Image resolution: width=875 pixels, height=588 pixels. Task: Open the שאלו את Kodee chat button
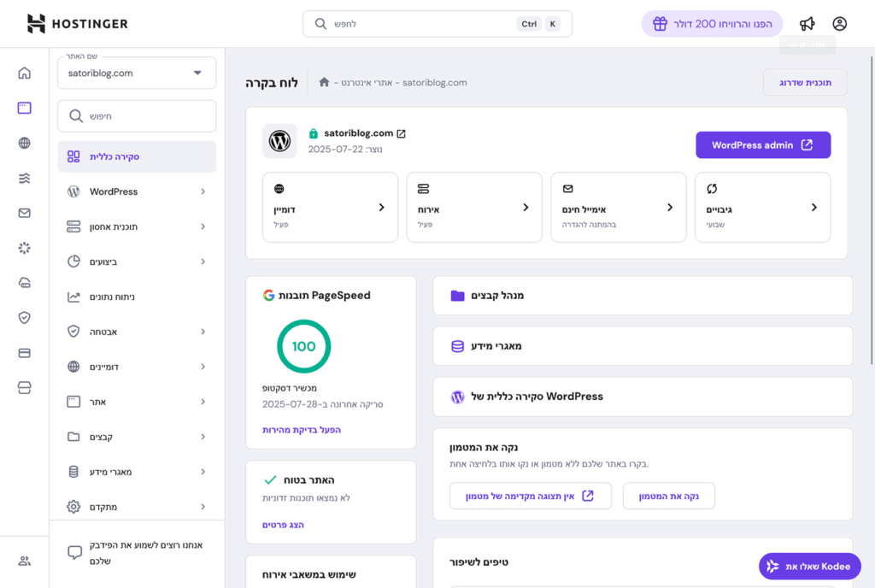pyautogui.click(x=810, y=567)
